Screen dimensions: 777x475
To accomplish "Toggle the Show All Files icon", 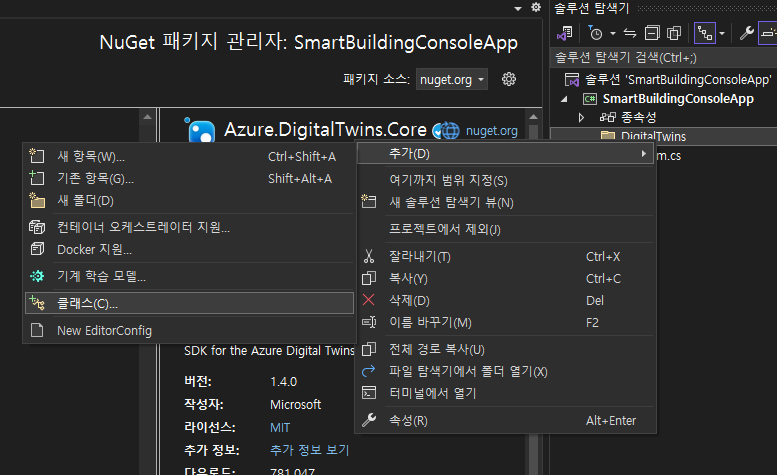I will point(674,33).
